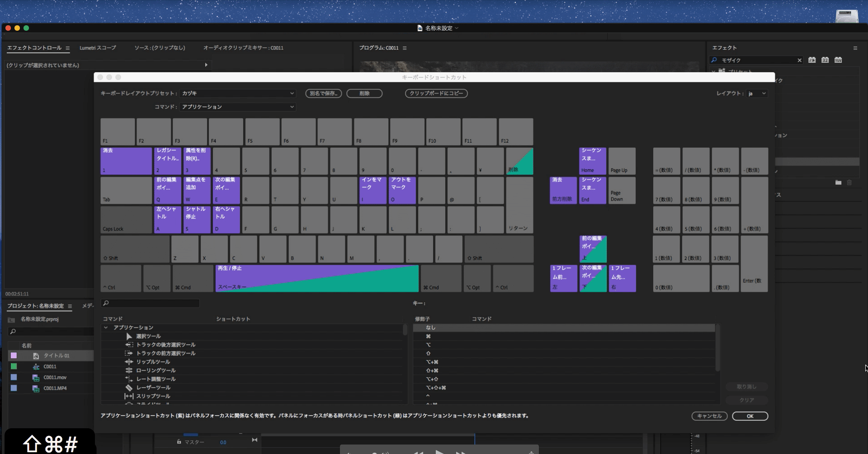Screen dimensions: 868x454
Task: Switch to the Lumetri スコープ tab
Action: click(97, 48)
